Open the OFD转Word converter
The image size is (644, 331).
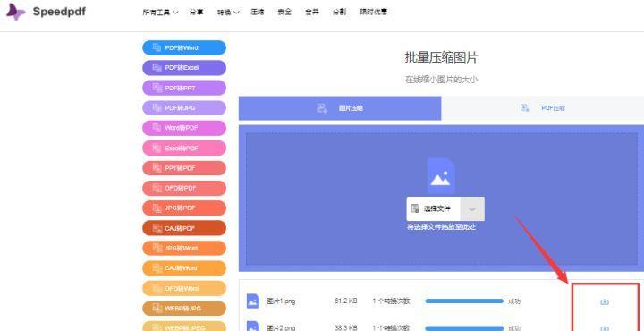tap(184, 288)
